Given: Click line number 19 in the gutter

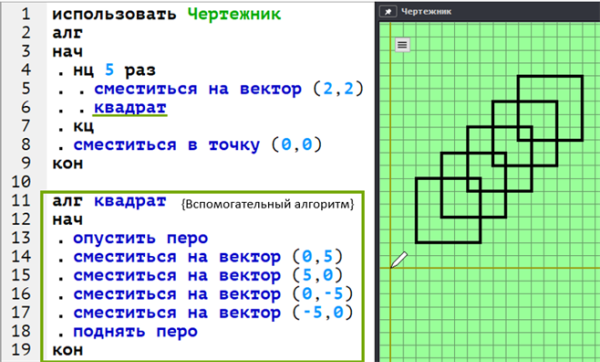Looking at the screenshot, I should tap(21, 349).
